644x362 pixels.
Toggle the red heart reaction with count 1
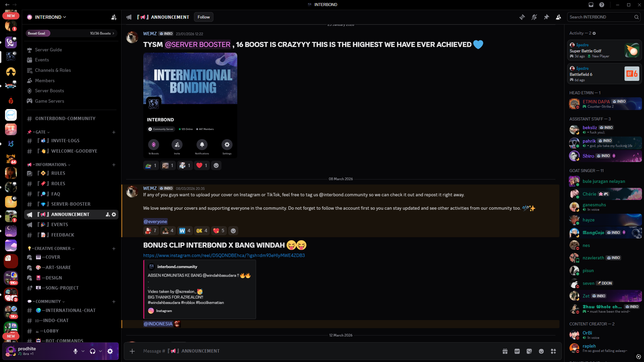pos(202,165)
